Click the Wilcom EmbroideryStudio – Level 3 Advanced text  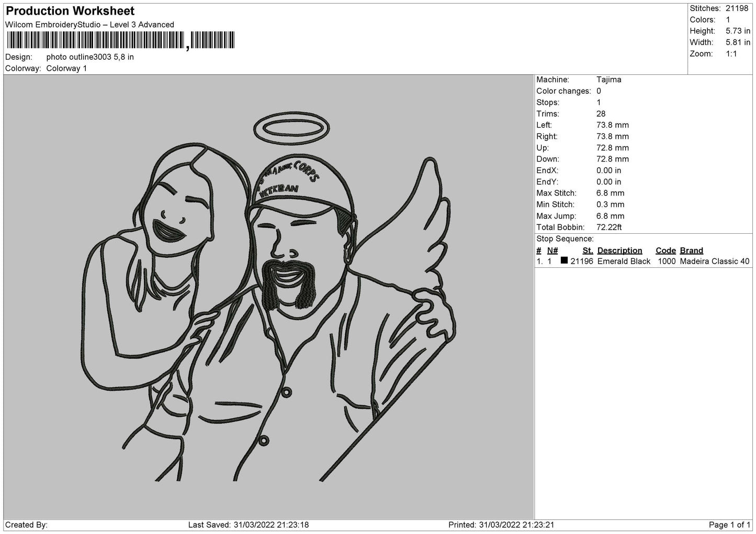[x=89, y=25]
